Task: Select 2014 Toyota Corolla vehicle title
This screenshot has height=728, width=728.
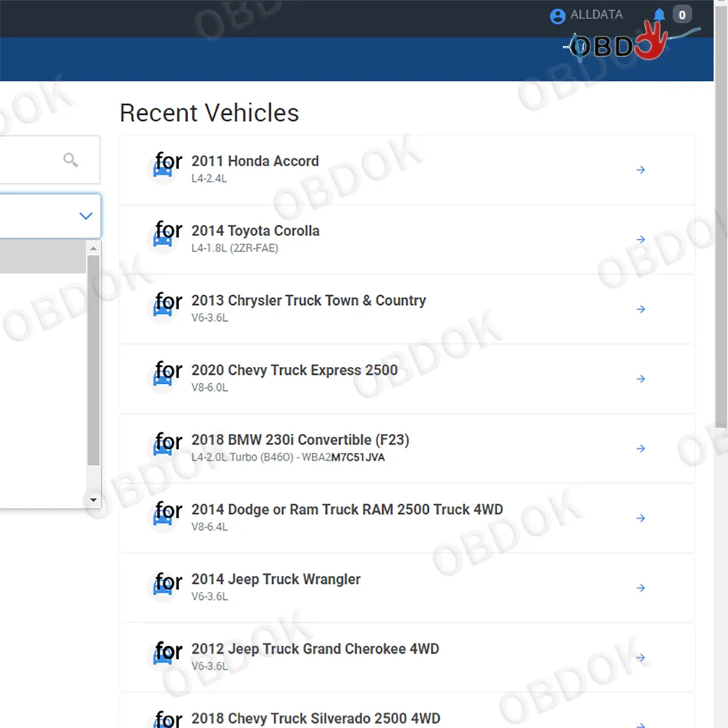Action: pos(256,231)
